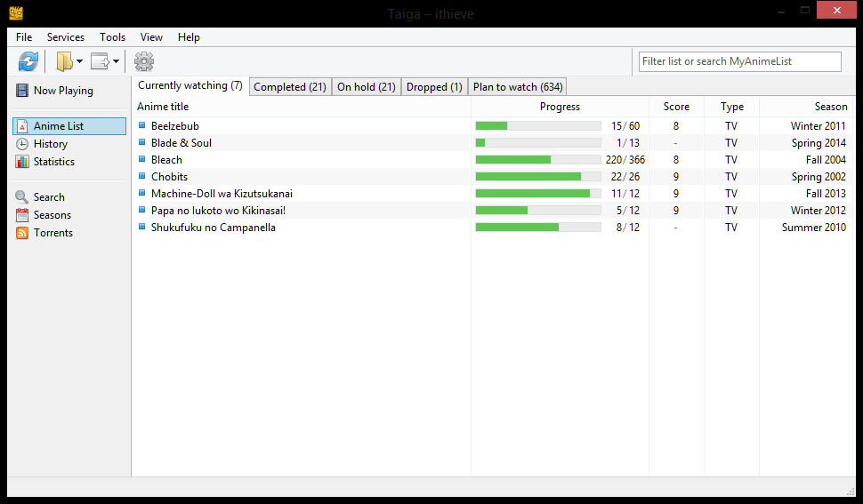Click the Taiga app icon in the title bar
The height and width of the screenshot is (504, 863).
tap(16, 12)
